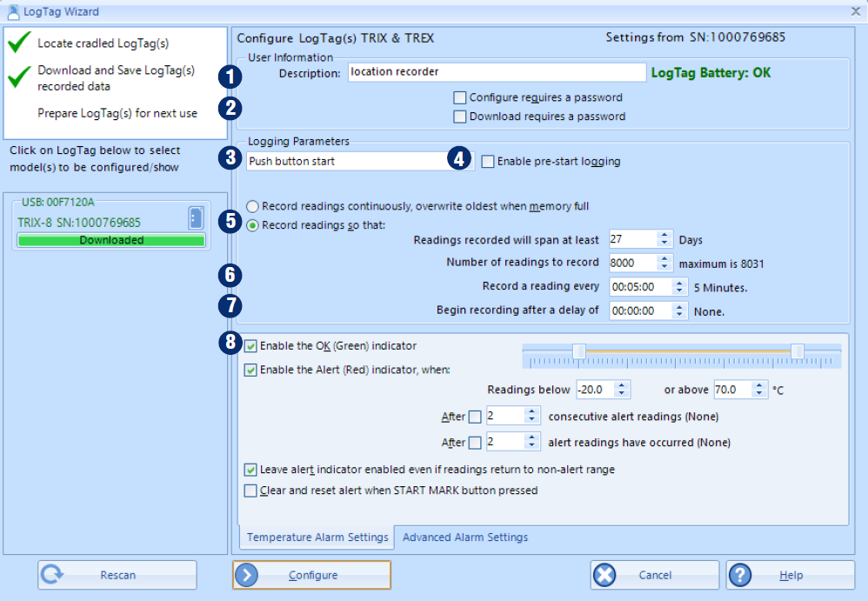
Task: Click the LogTag Battery: OK status
Action: tap(711, 73)
